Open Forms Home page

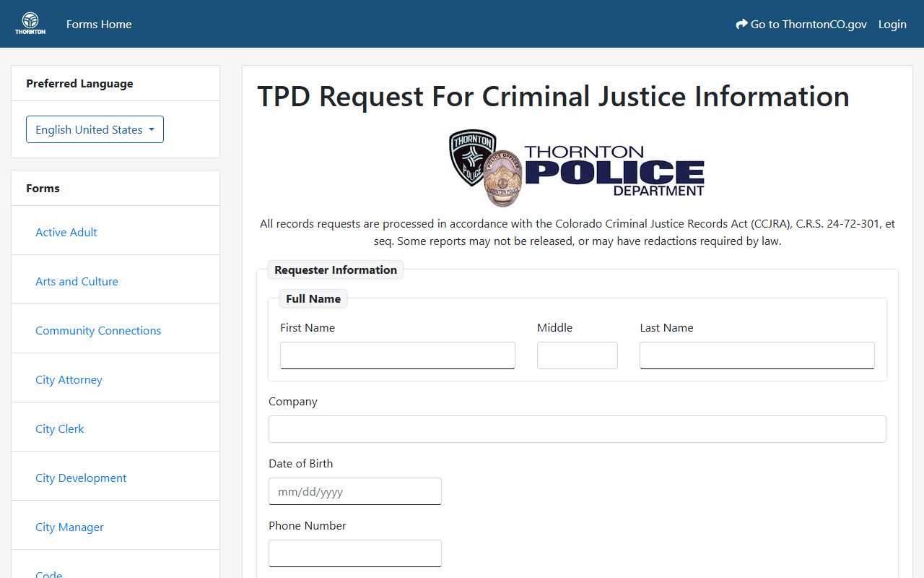point(99,24)
